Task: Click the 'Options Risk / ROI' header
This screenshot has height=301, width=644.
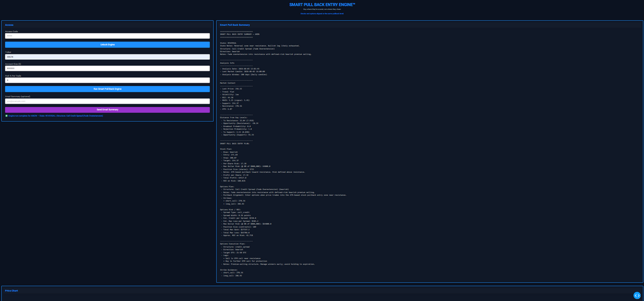Action: [x=231, y=210]
